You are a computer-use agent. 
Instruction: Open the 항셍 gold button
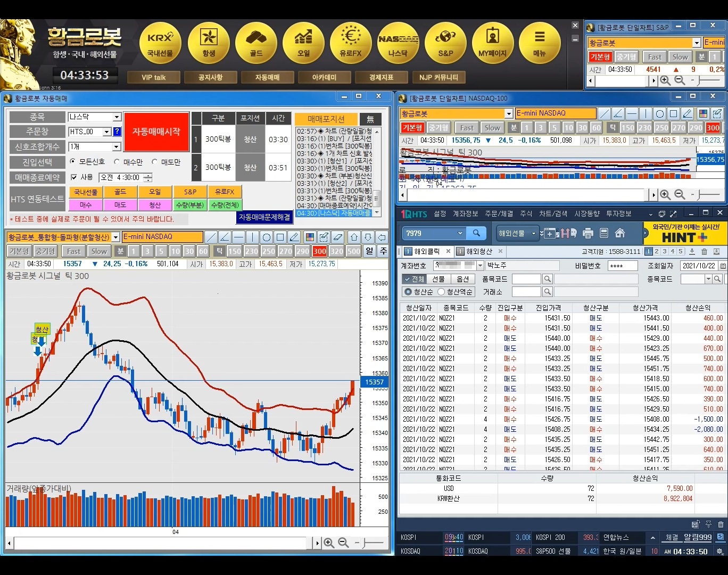[209, 43]
